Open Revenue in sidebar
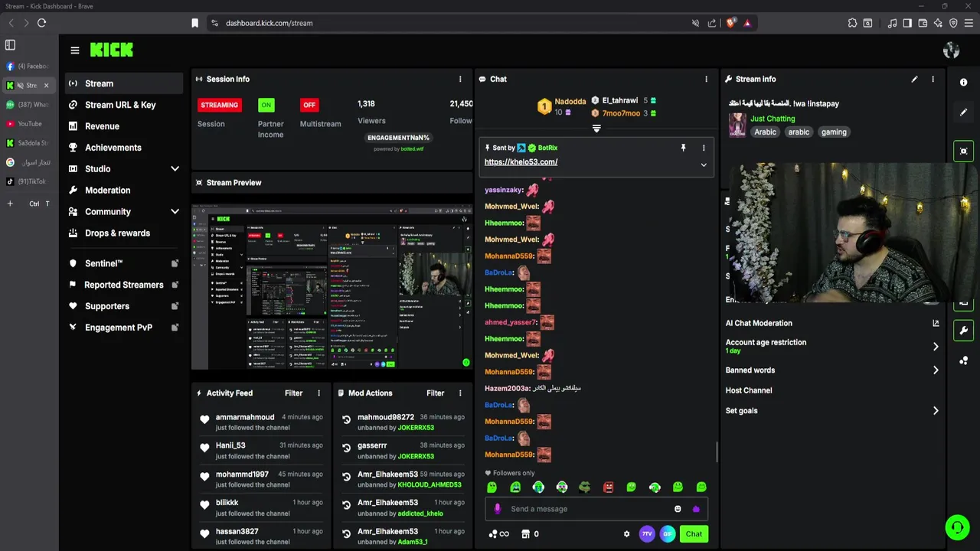This screenshot has width=980, height=551. (x=123, y=126)
